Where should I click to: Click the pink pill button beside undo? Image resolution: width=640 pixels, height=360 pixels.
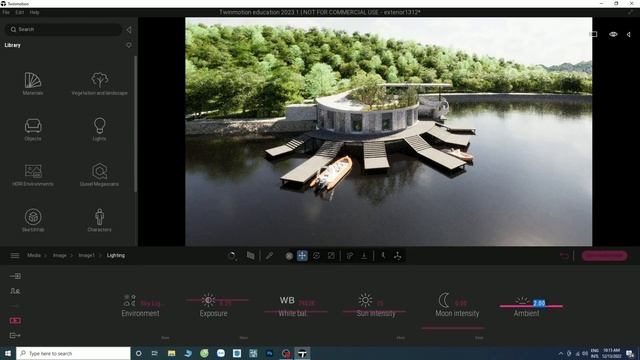click(604, 256)
